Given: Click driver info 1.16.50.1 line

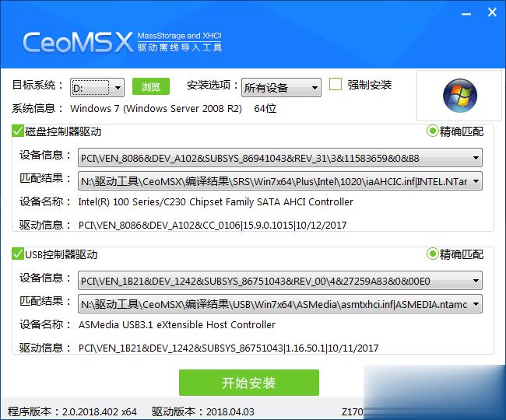Looking at the screenshot, I should pyautogui.click(x=228, y=348).
